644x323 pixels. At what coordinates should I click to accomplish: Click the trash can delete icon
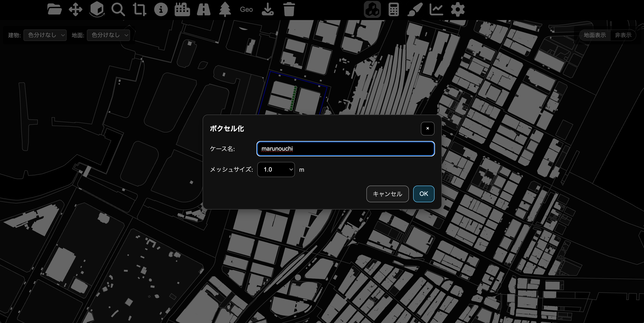289,9
